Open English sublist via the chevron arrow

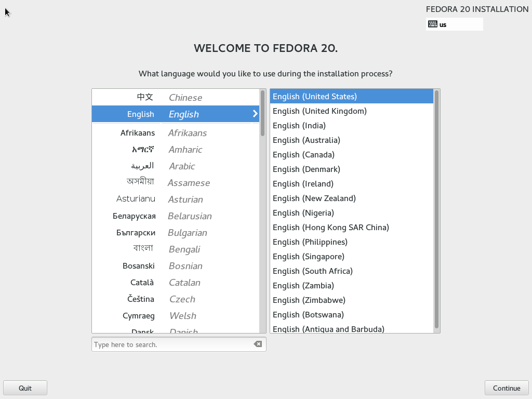(255, 114)
